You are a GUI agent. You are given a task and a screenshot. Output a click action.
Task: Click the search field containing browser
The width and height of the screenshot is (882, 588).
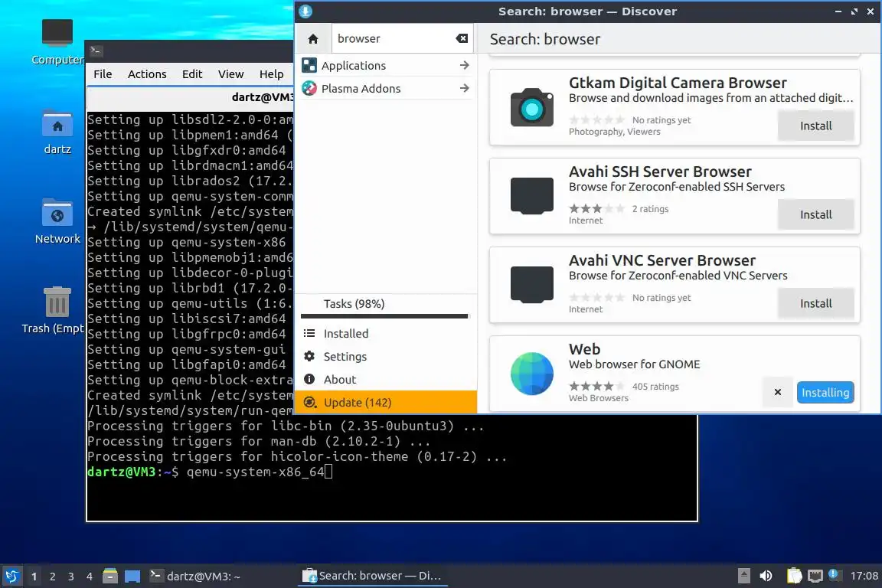403,39
